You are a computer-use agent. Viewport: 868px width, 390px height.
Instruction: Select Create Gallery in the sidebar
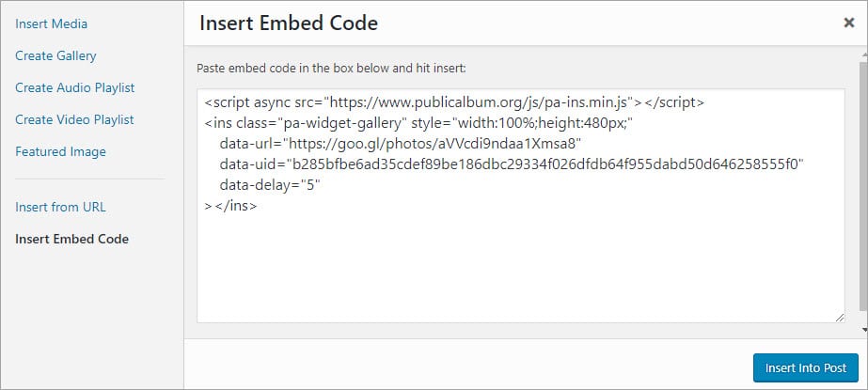click(x=55, y=55)
